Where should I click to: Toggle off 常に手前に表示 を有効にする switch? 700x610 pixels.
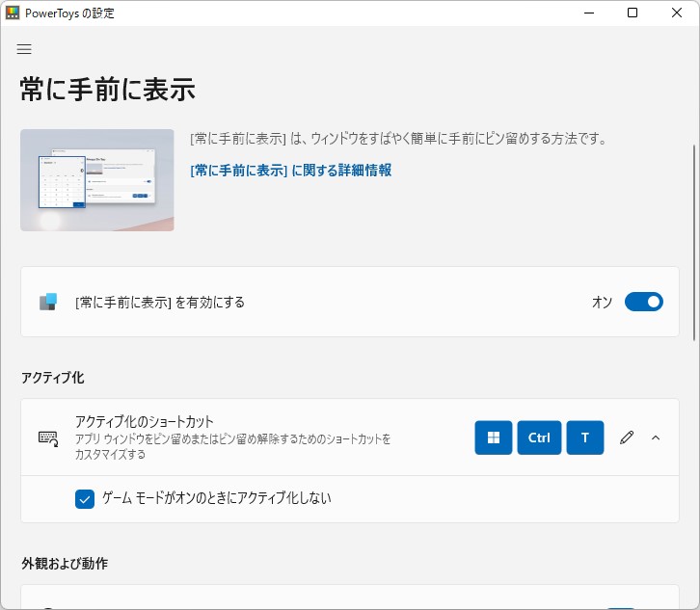tap(644, 302)
